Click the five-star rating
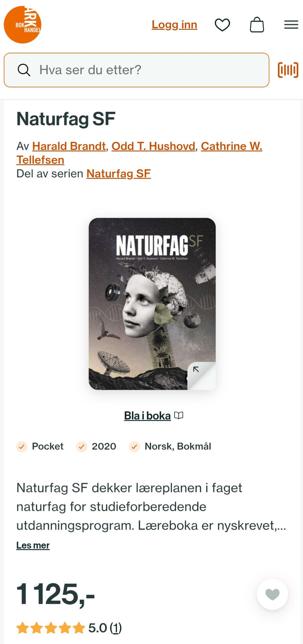Image resolution: width=303 pixels, height=644 pixels. coord(51,628)
